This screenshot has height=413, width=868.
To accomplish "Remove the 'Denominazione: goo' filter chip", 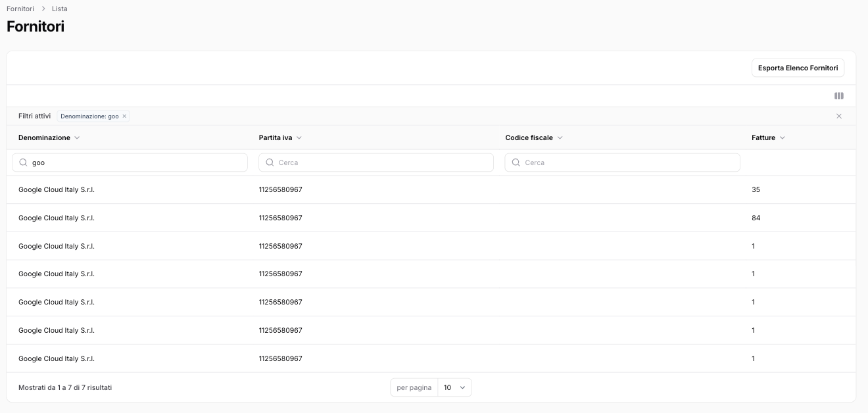I will coord(124,116).
